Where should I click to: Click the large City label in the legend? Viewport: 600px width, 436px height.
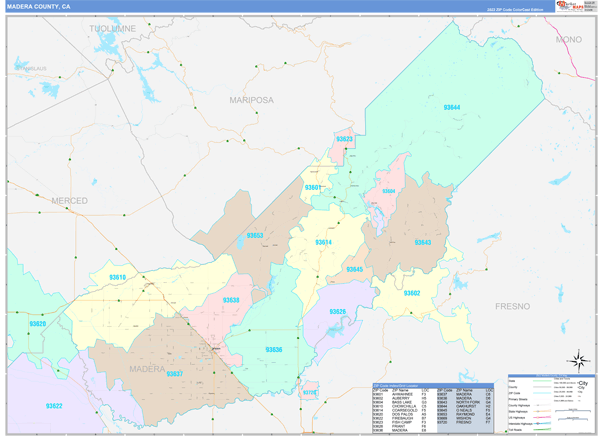point(581,385)
